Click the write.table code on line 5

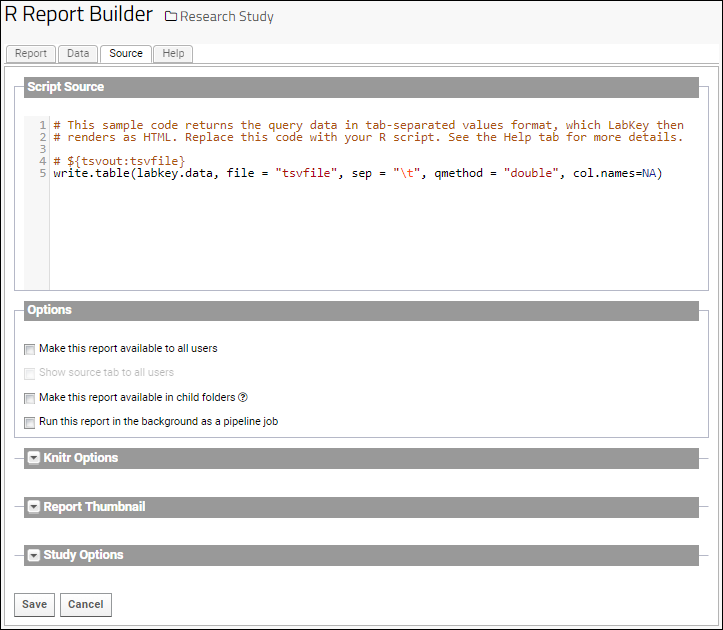[358, 173]
